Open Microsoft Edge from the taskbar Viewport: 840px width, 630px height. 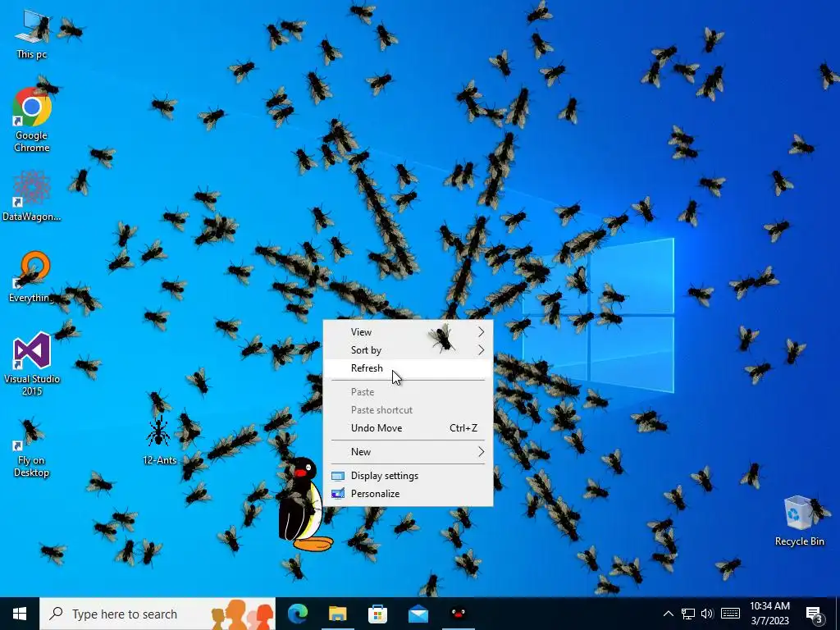(298, 614)
